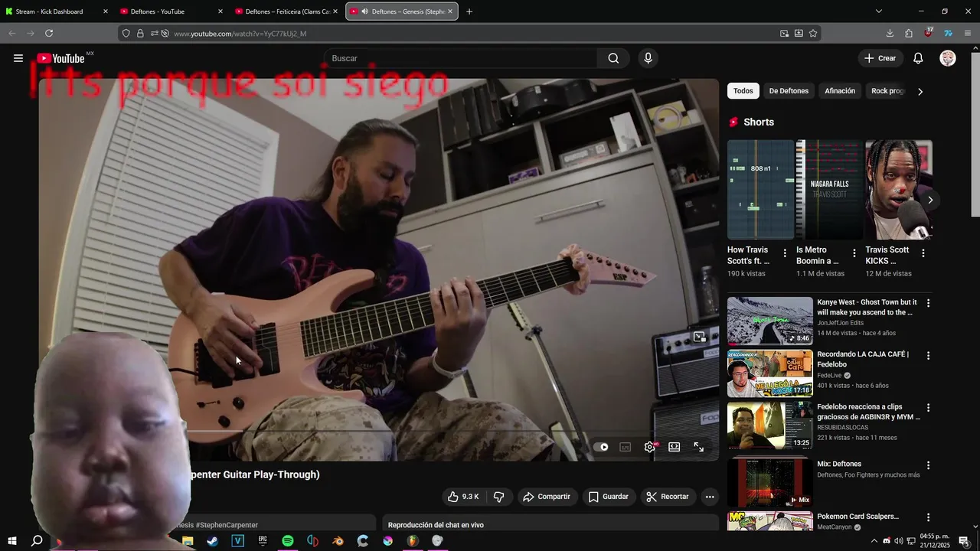Open the uBlock Origin extension icon

point(928,33)
